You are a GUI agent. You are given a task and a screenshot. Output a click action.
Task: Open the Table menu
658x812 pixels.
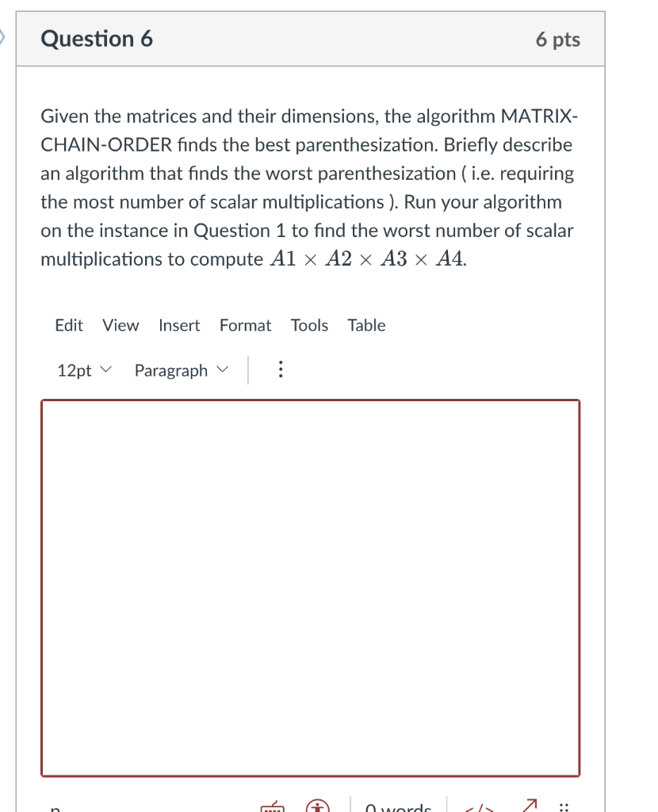tap(366, 325)
